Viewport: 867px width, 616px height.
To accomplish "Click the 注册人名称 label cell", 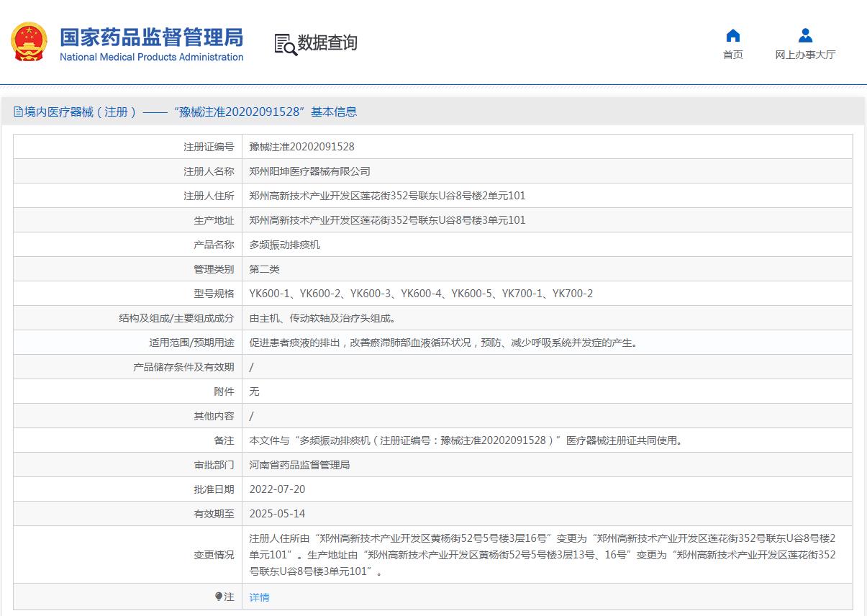I will (127, 171).
